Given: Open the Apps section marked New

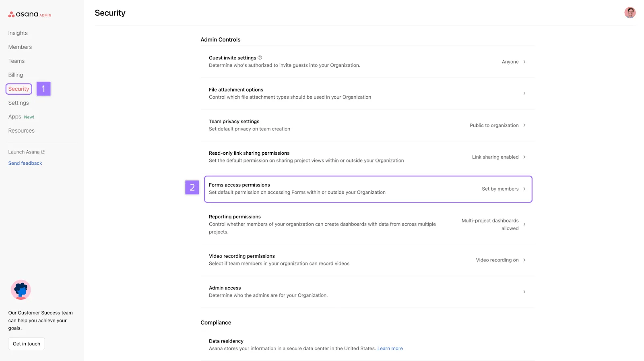Looking at the screenshot, I should (15, 117).
